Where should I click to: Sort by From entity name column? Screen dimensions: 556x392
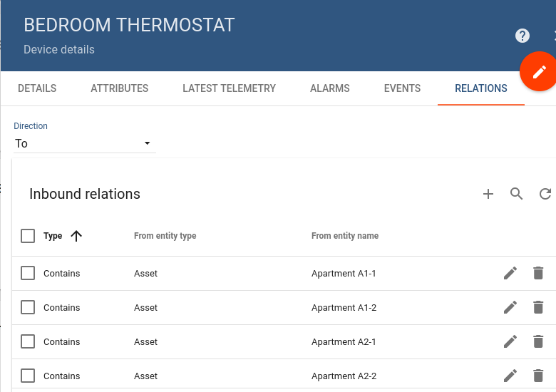[x=345, y=236]
